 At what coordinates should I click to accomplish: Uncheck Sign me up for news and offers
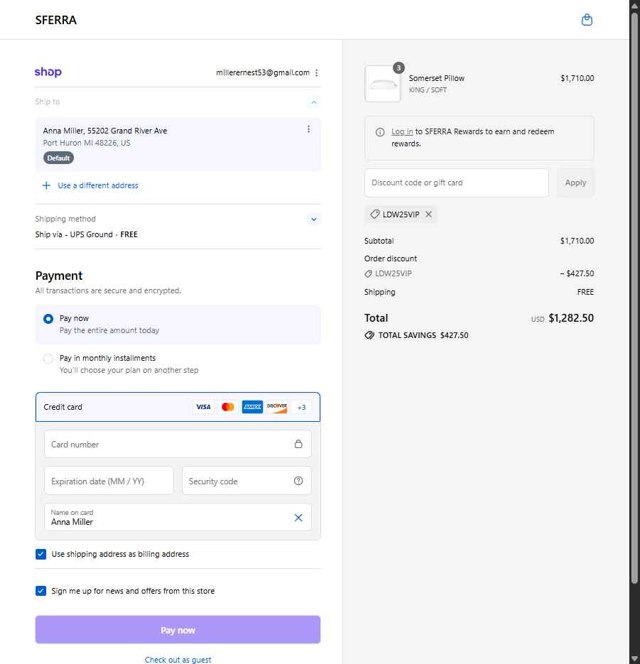(x=41, y=591)
